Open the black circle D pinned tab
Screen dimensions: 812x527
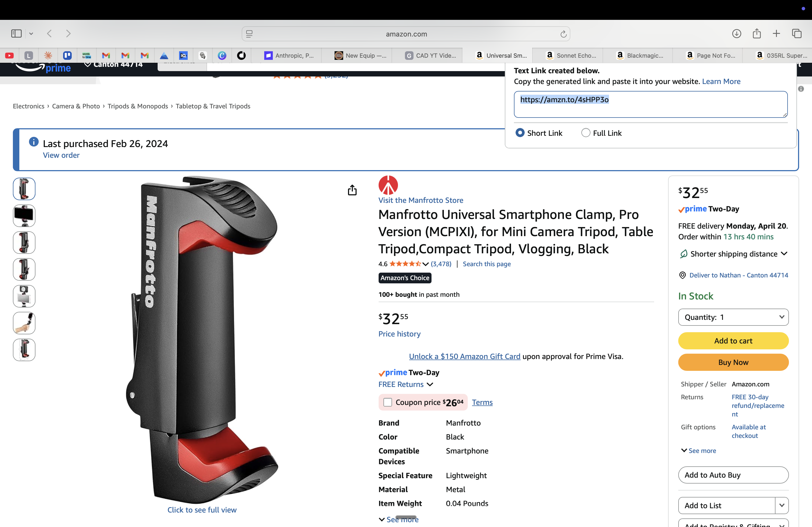point(242,55)
